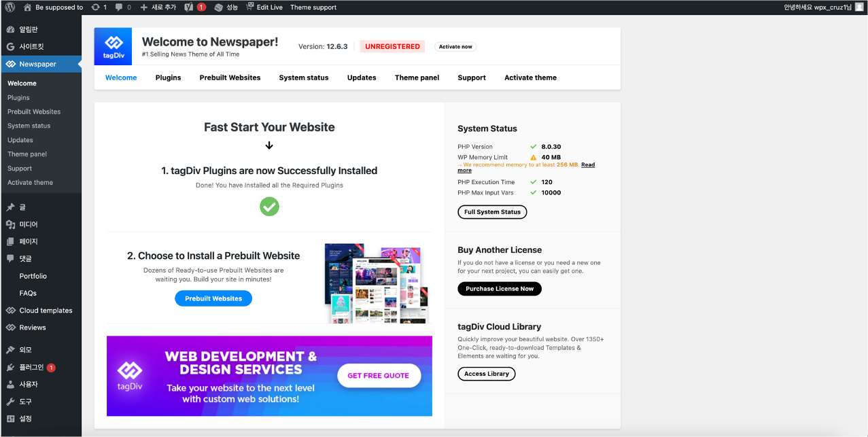This screenshot has width=868, height=437.
Task: Click the plus icon for 새로 추가
Action: click(143, 7)
